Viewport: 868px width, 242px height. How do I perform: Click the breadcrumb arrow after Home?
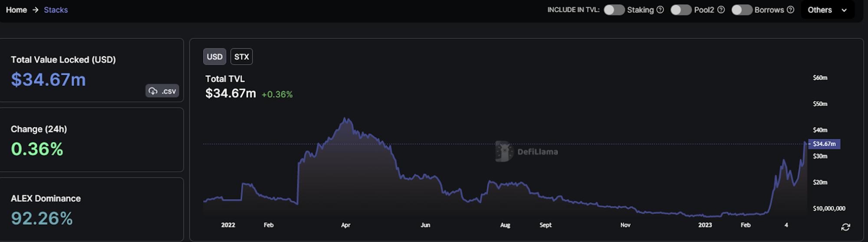35,10
